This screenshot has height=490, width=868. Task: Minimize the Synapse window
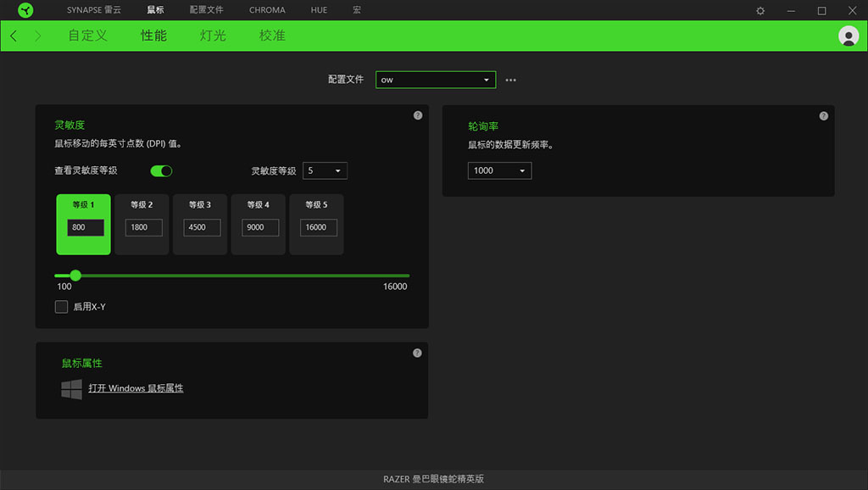click(x=791, y=10)
